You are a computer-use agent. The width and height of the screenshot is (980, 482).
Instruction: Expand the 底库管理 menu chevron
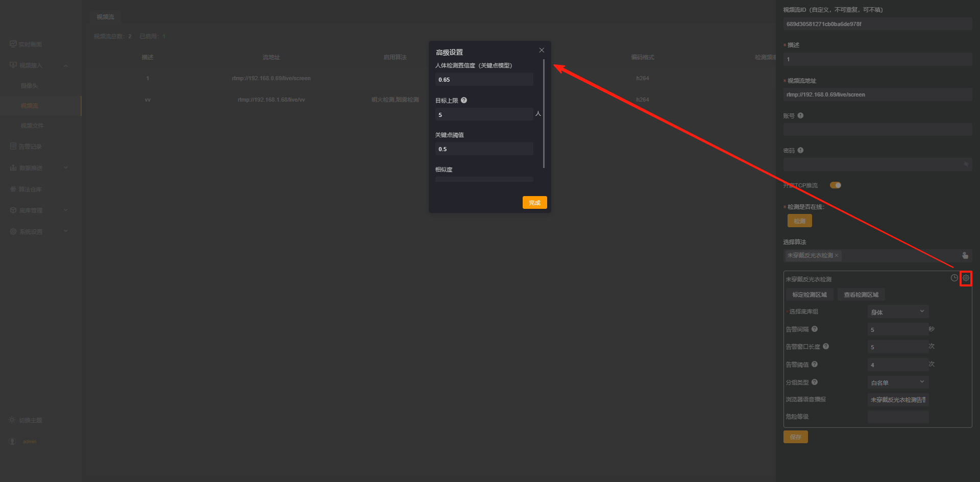click(66, 210)
